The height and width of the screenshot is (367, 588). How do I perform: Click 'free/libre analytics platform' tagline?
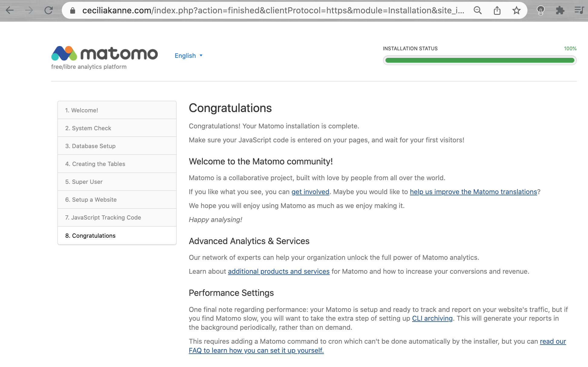(89, 67)
